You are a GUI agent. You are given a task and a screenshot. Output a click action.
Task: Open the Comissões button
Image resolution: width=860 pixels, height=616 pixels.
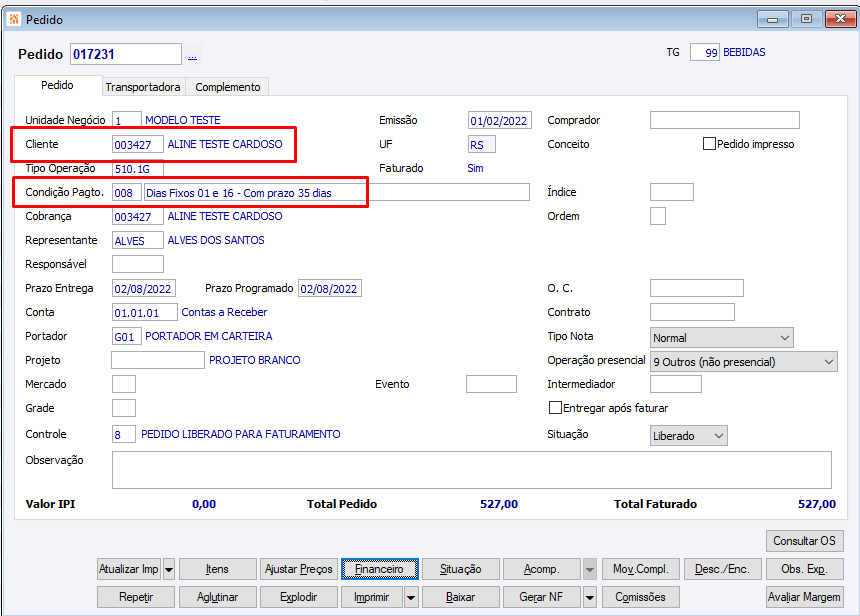click(641, 597)
